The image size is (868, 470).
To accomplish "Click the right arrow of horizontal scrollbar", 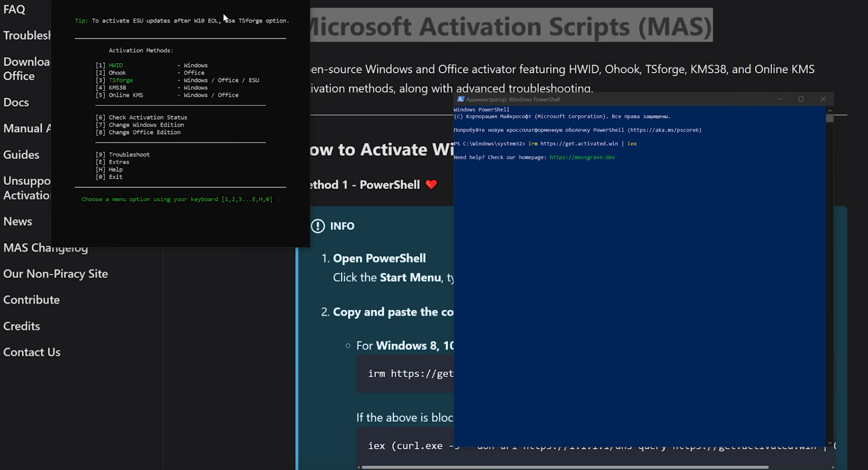I will click(833, 467).
